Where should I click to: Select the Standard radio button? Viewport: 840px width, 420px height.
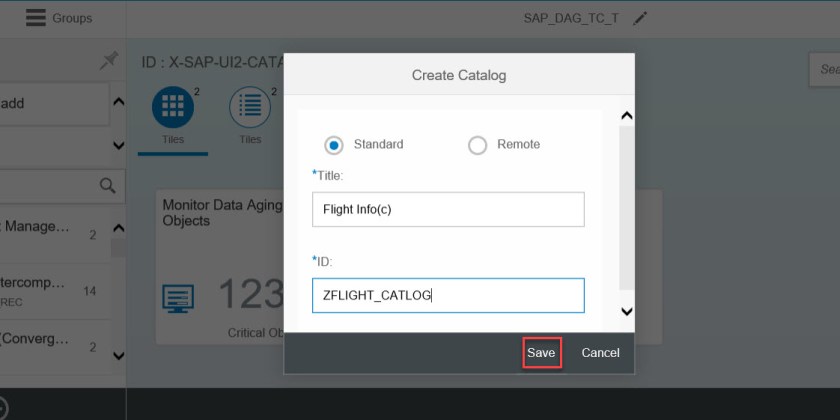(x=334, y=144)
